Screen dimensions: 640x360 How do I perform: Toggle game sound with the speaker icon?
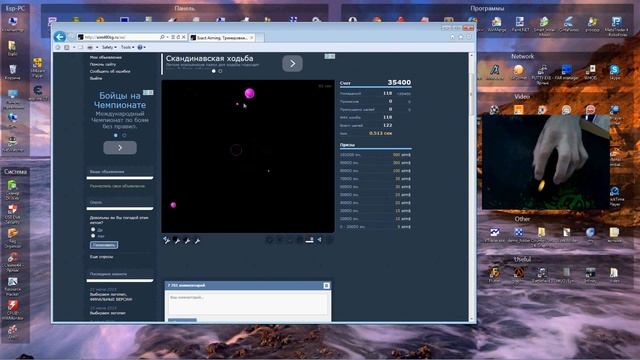[320, 240]
